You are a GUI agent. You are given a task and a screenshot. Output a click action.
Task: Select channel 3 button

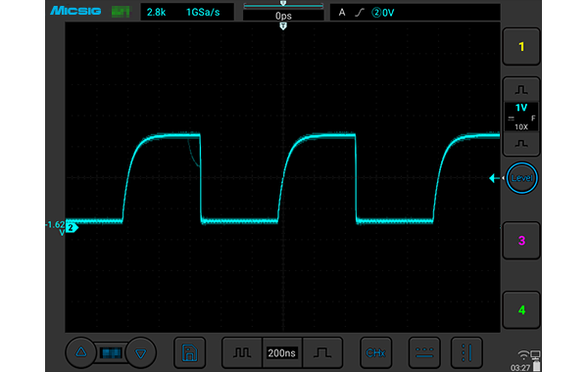coord(521,241)
